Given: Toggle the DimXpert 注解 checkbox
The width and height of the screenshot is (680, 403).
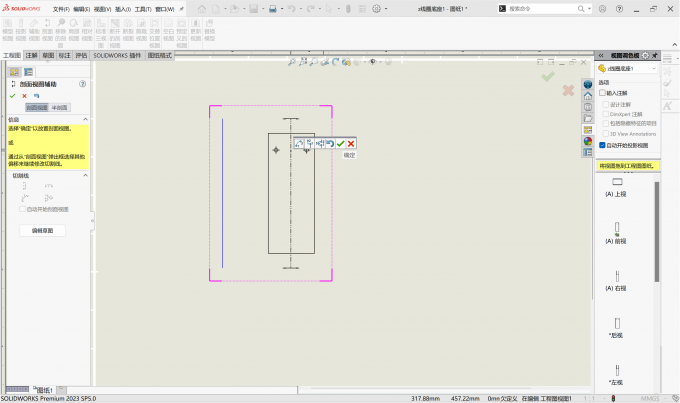Looking at the screenshot, I should pos(606,114).
